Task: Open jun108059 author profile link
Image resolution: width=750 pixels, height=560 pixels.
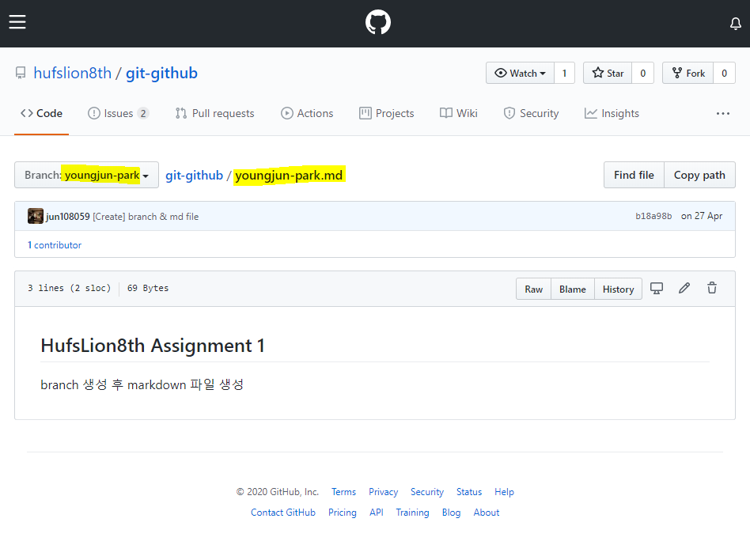Action: [68, 217]
